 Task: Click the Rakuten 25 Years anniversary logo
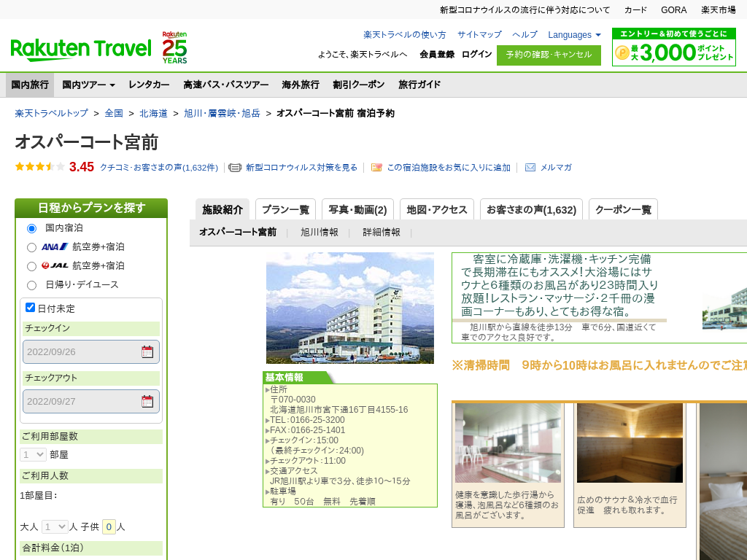(x=174, y=47)
